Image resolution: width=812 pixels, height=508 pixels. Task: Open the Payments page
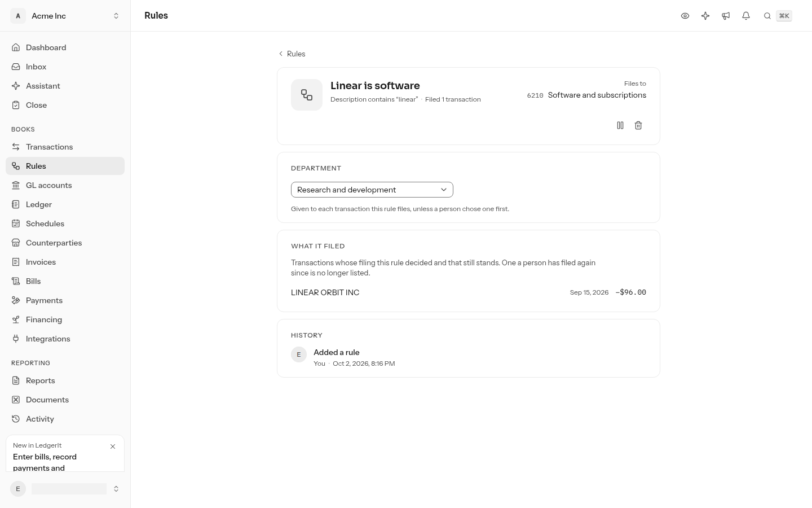(x=65, y=300)
